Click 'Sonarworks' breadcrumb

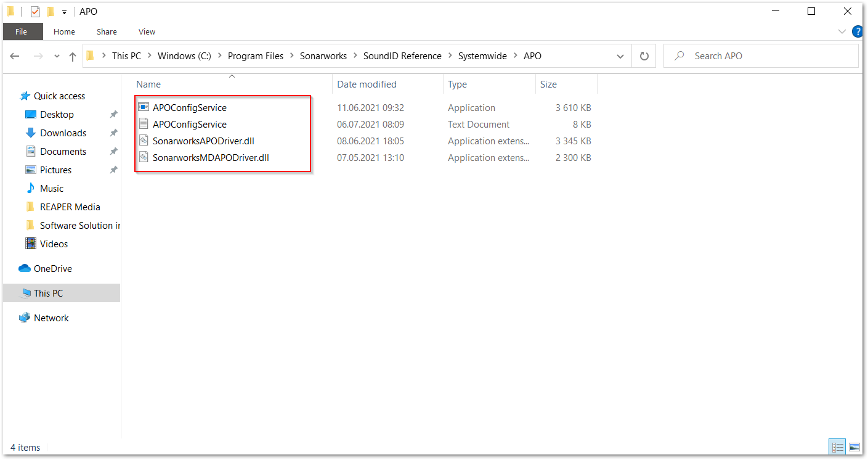323,56
